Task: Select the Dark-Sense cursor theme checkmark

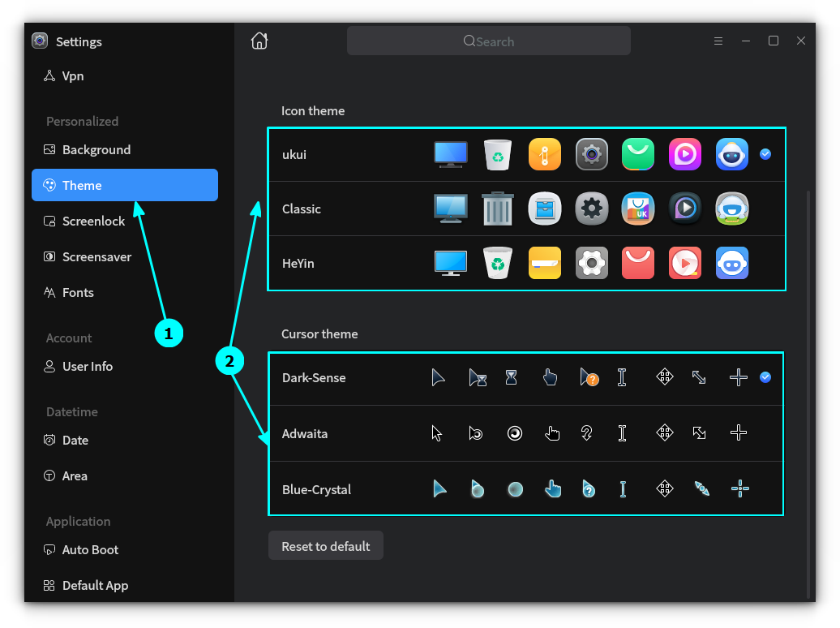Action: click(x=765, y=377)
